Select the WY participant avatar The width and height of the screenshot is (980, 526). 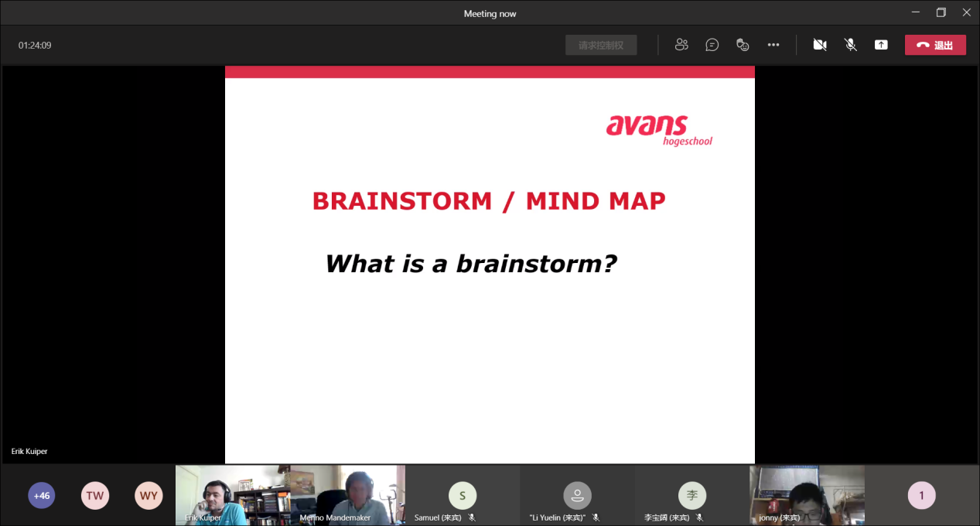click(149, 496)
